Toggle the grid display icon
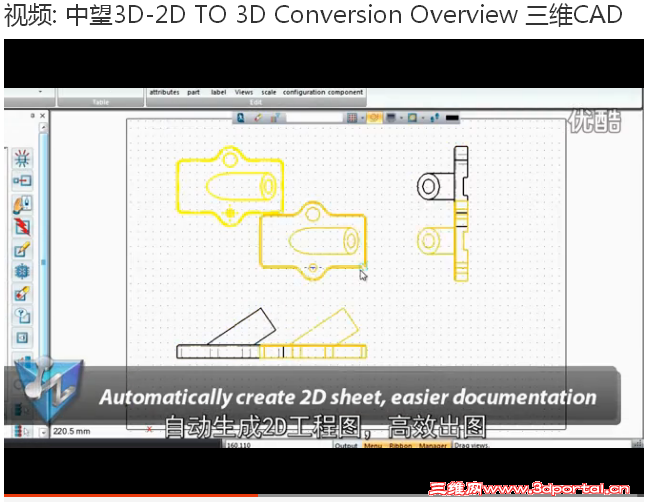Image resolution: width=649 pixels, height=502 pixels. (x=351, y=118)
